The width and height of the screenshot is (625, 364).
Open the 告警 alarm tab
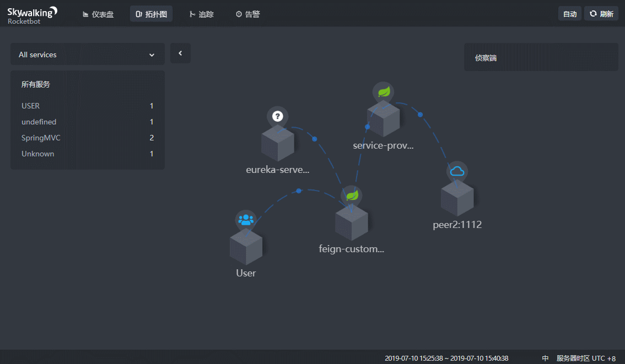click(248, 14)
